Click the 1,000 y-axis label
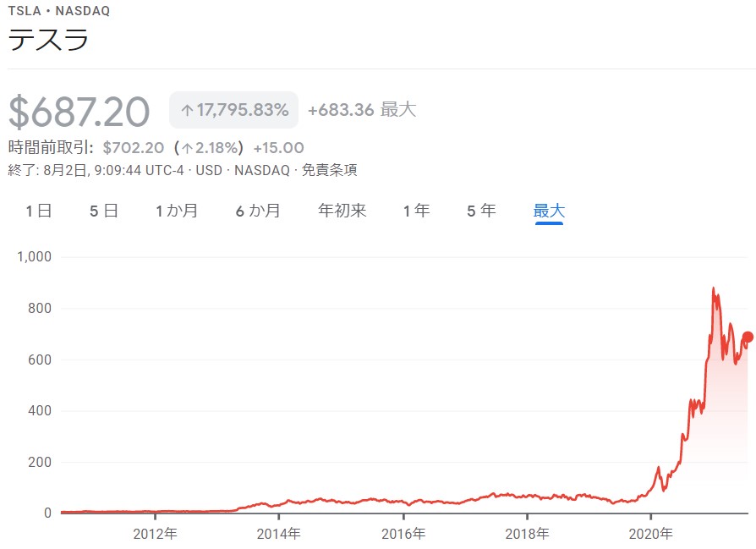The height and width of the screenshot is (549, 756). point(34,256)
